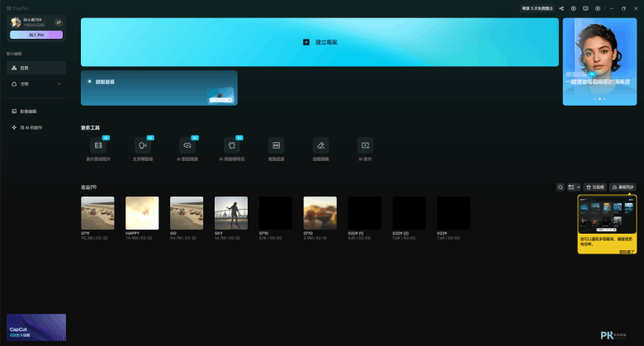644x346 pixels.
Task: Click the 更多工具 more tools heading
Action: pyautogui.click(x=90, y=128)
